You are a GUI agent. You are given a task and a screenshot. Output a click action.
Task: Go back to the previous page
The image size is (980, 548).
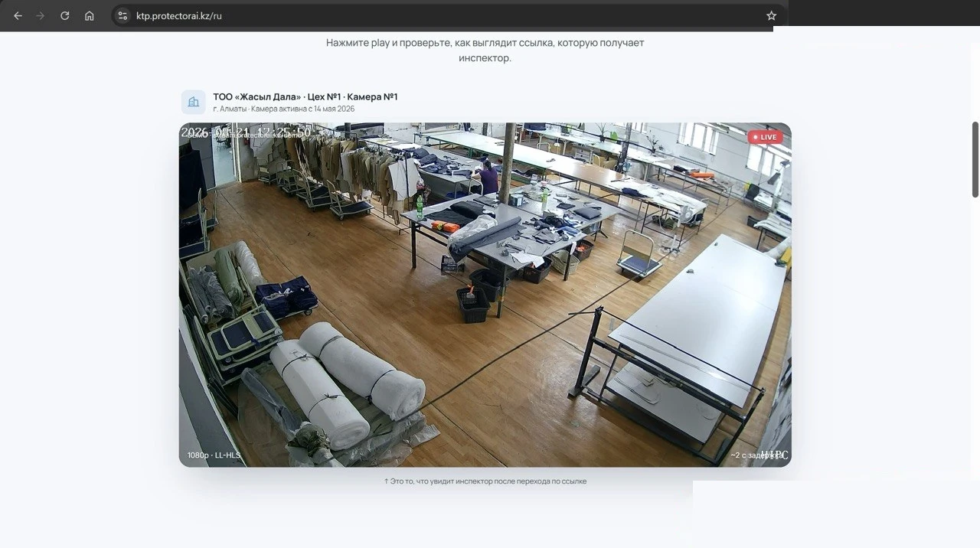click(x=18, y=15)
